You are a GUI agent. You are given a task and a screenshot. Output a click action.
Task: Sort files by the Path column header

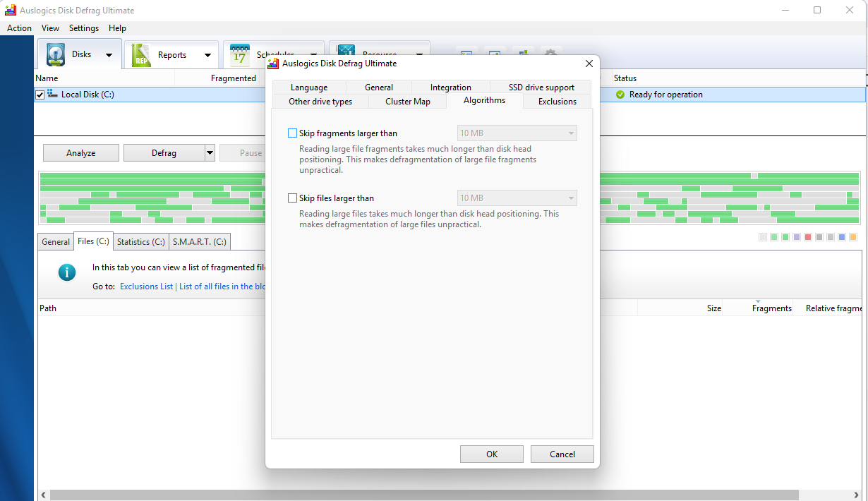[x=48, y=308]
